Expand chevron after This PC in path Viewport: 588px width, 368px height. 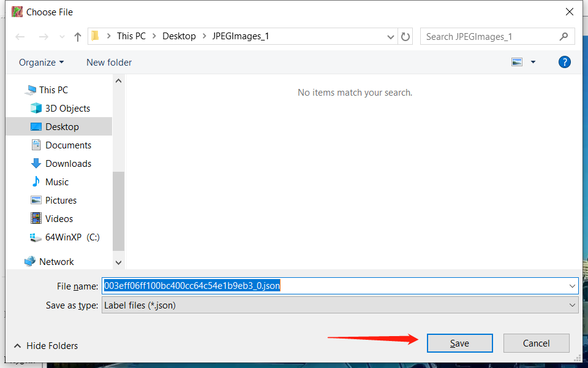154,36
